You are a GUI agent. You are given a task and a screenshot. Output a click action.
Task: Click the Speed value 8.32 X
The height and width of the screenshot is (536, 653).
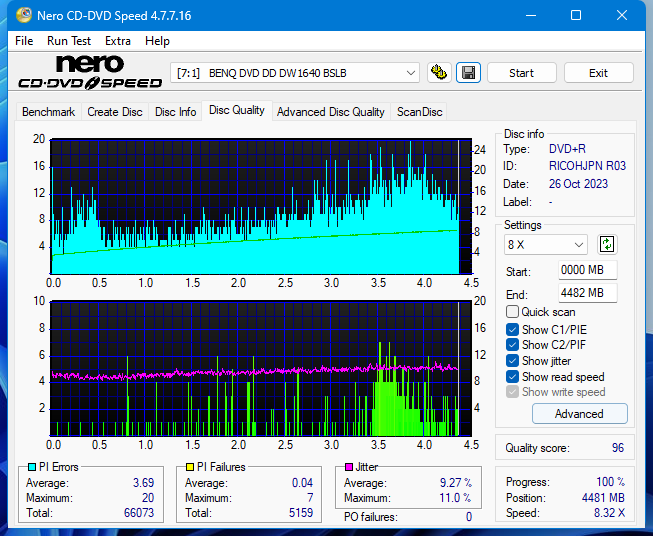pyautogui.click(x=609, y=513)
